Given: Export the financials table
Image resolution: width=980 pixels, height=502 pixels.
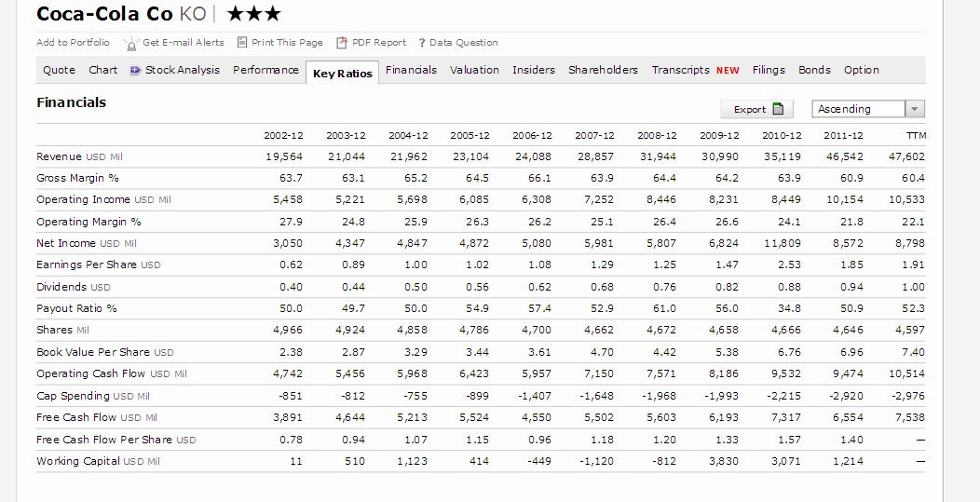Looking at the screenshot, I should tap(756, 109).
